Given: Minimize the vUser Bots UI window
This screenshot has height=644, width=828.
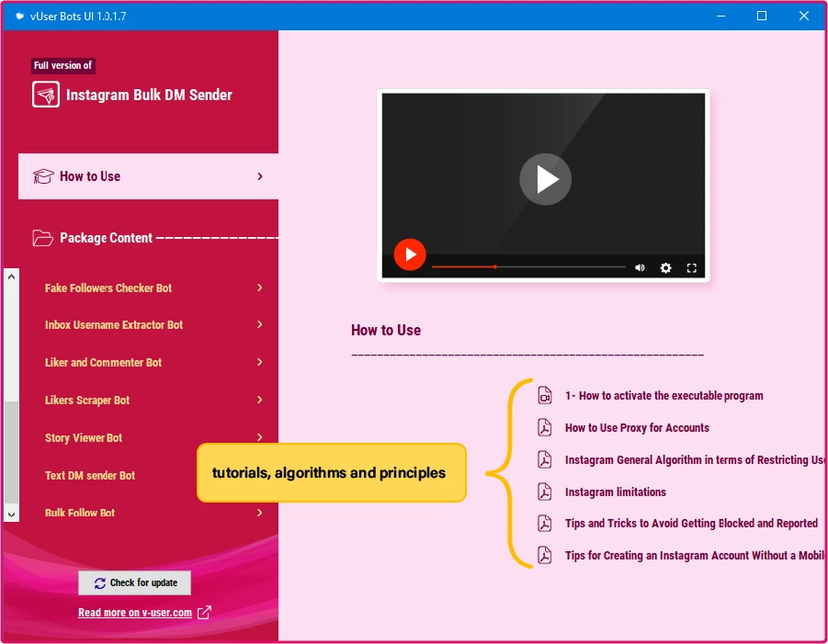Looking at the screenshot, I should tap(720, 16).
